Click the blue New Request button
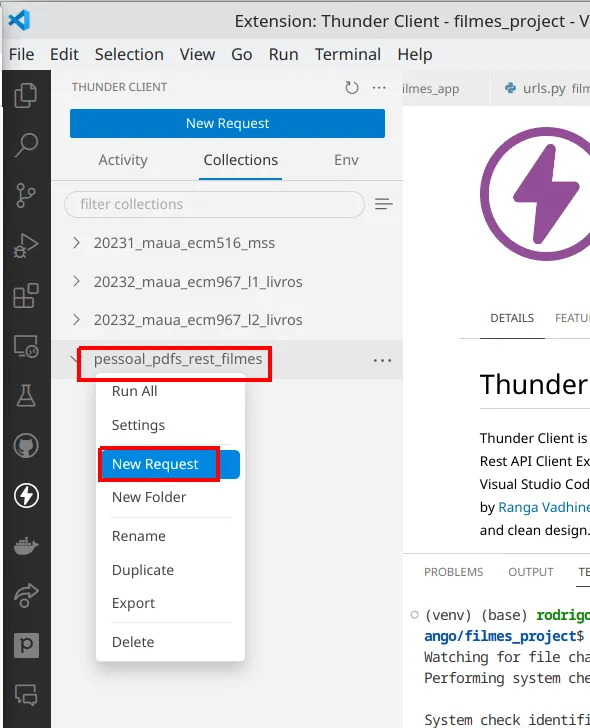 (x=227, y=124)
